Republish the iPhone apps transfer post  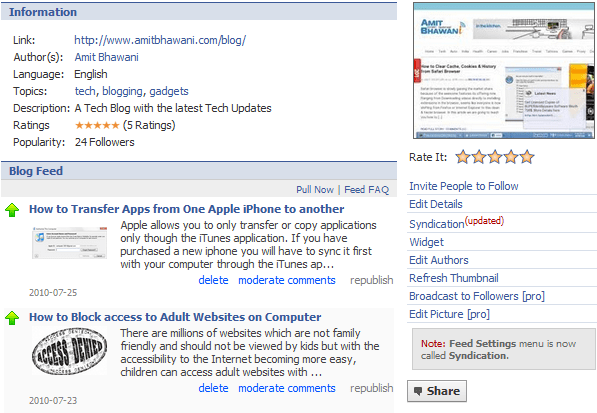pos(372,280)
